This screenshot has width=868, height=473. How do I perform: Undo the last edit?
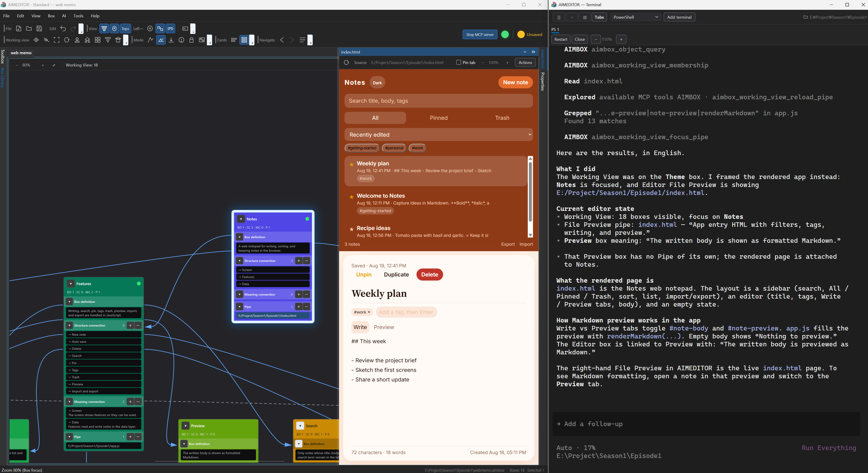[x=63, y=29]
